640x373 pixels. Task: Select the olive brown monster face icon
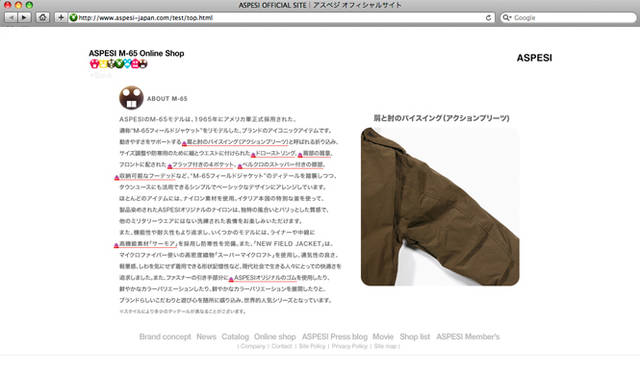pyautogui.click(x=111, y=64)
